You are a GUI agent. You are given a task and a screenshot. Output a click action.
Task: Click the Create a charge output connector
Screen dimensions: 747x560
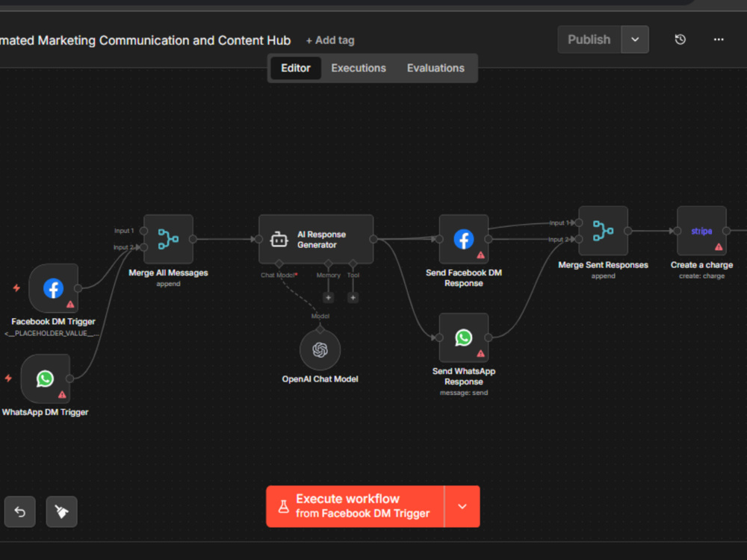tap(727, 231)
